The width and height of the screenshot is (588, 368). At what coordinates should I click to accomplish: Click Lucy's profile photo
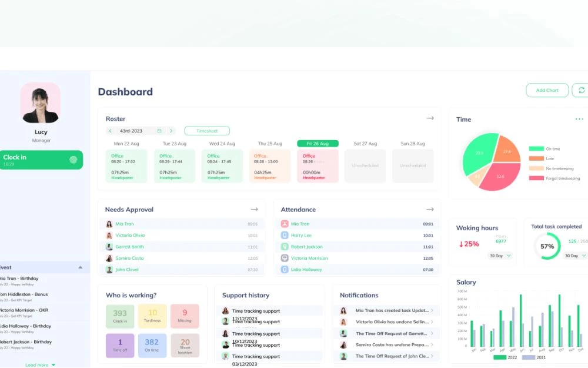point(41,102)
